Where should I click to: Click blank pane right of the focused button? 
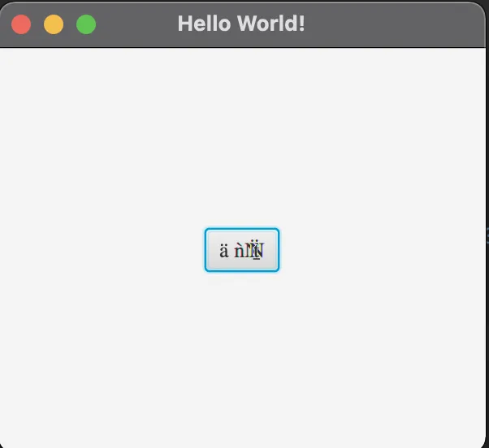point(382,250)
